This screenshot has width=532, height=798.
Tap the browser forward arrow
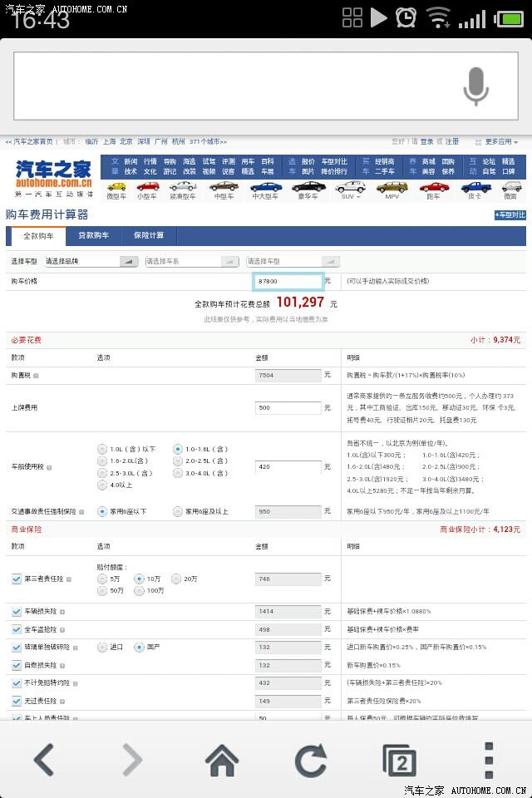point(132,759)
